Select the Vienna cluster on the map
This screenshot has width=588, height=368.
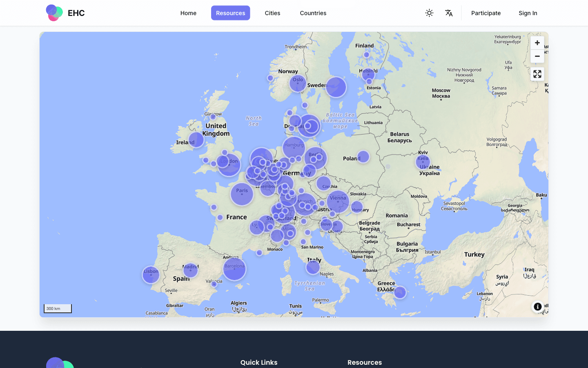tap(338, 202)
